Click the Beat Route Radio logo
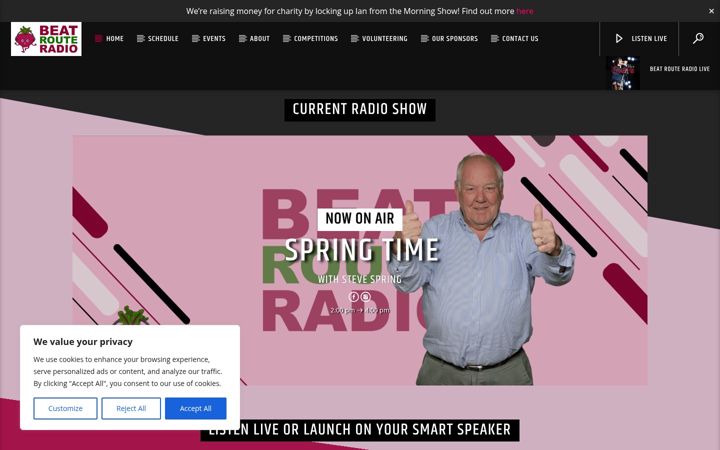 point(46,39)
